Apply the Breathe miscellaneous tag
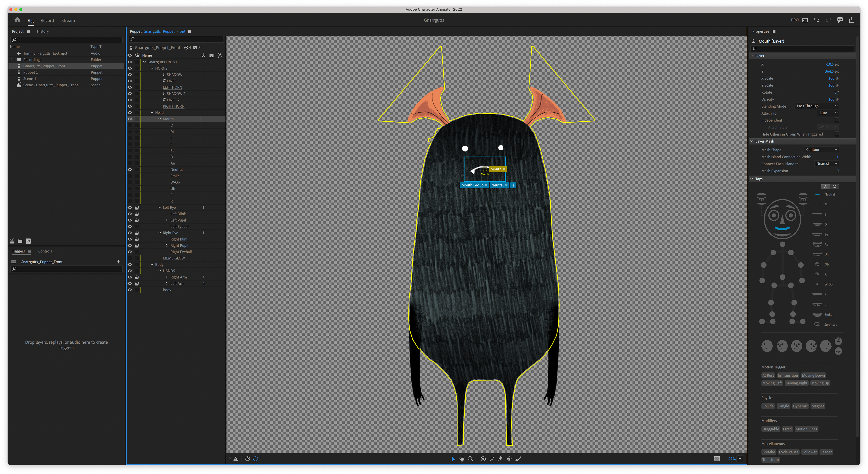The width and height of the screenshot is (868, 474). coord(769,452)
